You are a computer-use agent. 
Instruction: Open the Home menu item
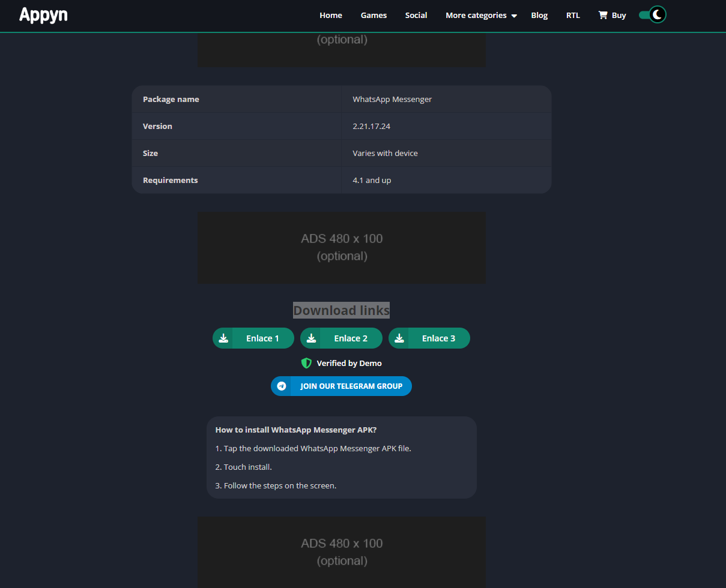click(x=331, y=16)
